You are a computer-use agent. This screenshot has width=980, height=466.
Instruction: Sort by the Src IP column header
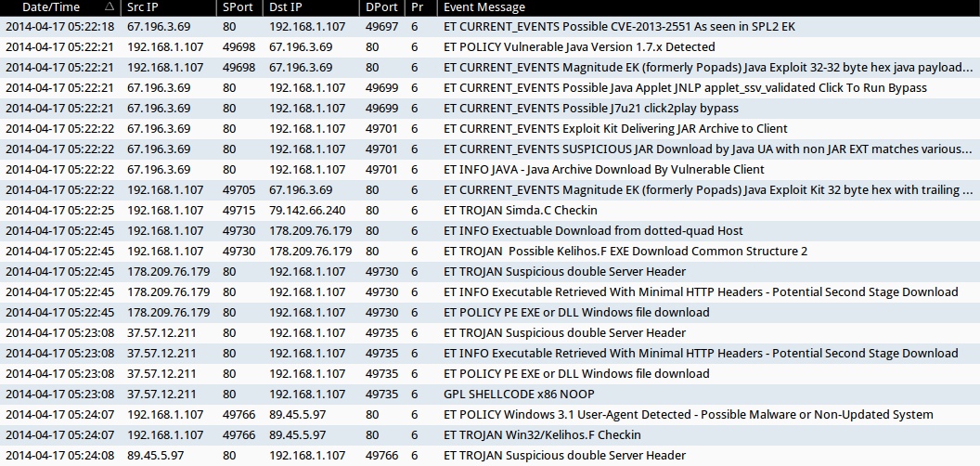(x=143, y=6)
